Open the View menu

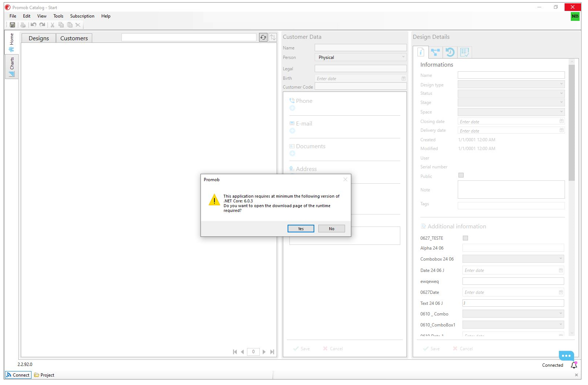(42, 16)
